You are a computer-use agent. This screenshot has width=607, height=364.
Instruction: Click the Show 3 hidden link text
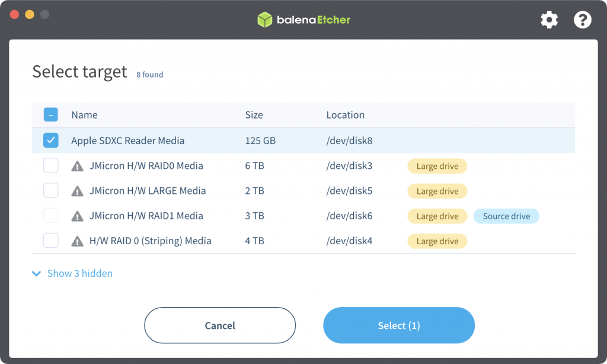(x=80, y=273)
